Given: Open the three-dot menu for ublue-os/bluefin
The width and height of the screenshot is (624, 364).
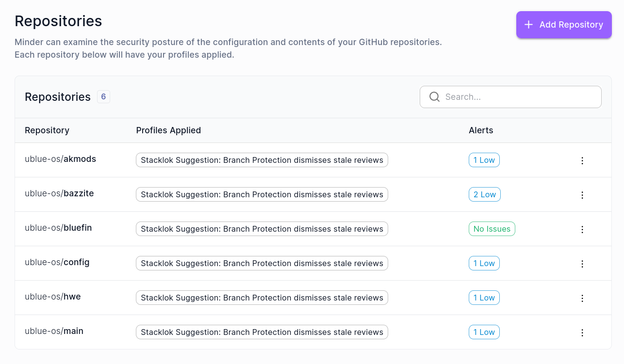Looking at the screenshot, I should (582, 229).
